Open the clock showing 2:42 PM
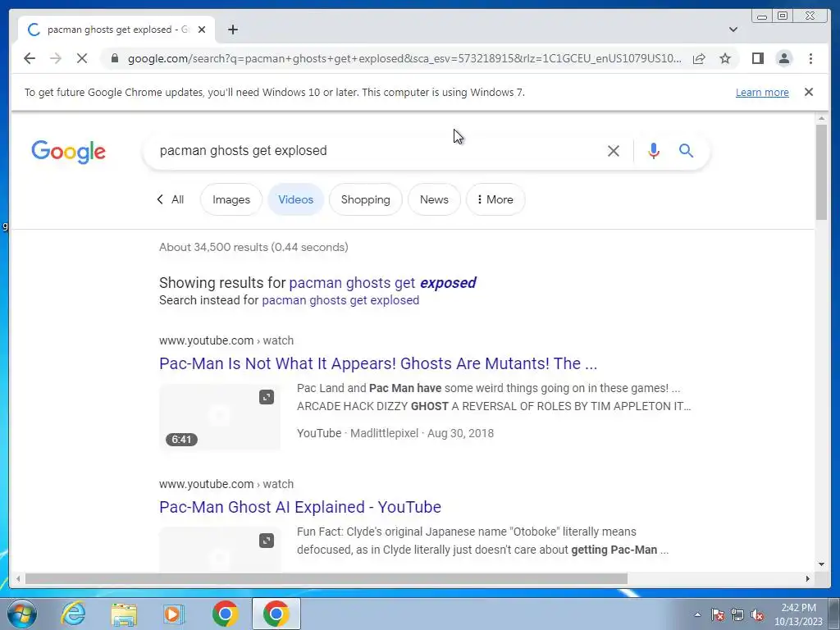Image resolution: width=840 pixels, height=630 pixels. click(x=798, y=614)
